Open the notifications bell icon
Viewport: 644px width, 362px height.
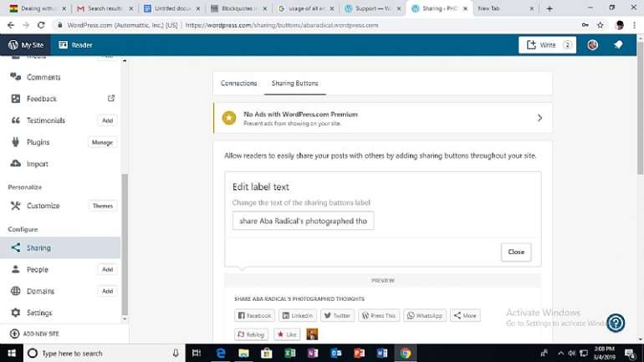618,45
